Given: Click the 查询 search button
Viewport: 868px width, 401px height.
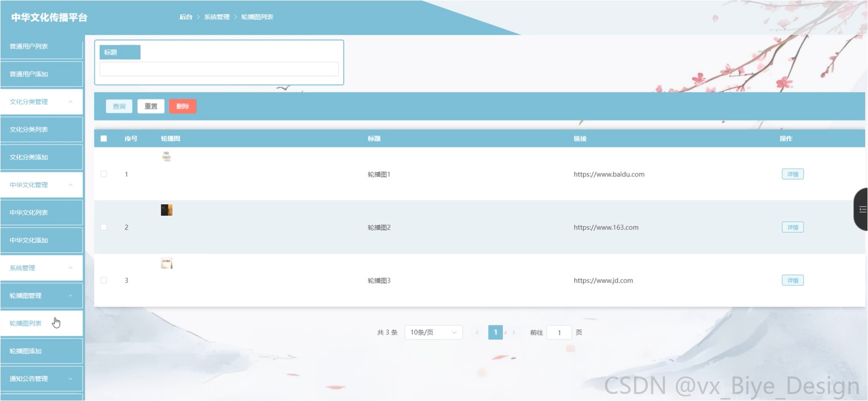Looking at the screenshot, I should pos(119,106).
